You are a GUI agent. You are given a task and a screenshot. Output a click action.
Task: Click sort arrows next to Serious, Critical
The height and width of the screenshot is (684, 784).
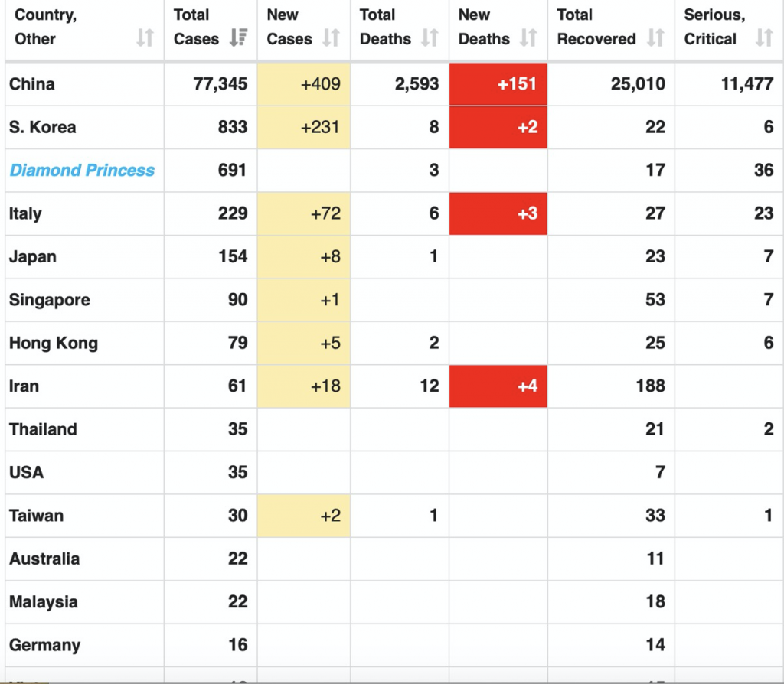763,37
